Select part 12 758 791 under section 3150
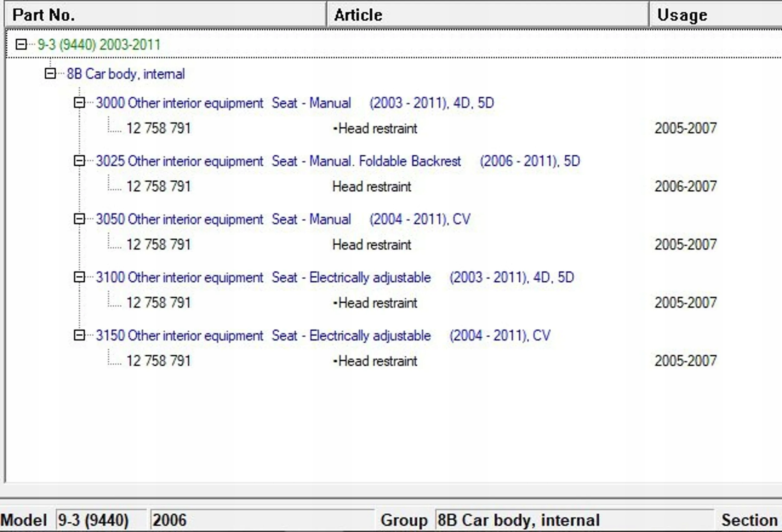The image size is (782, 532). click(x=159, y=361)
